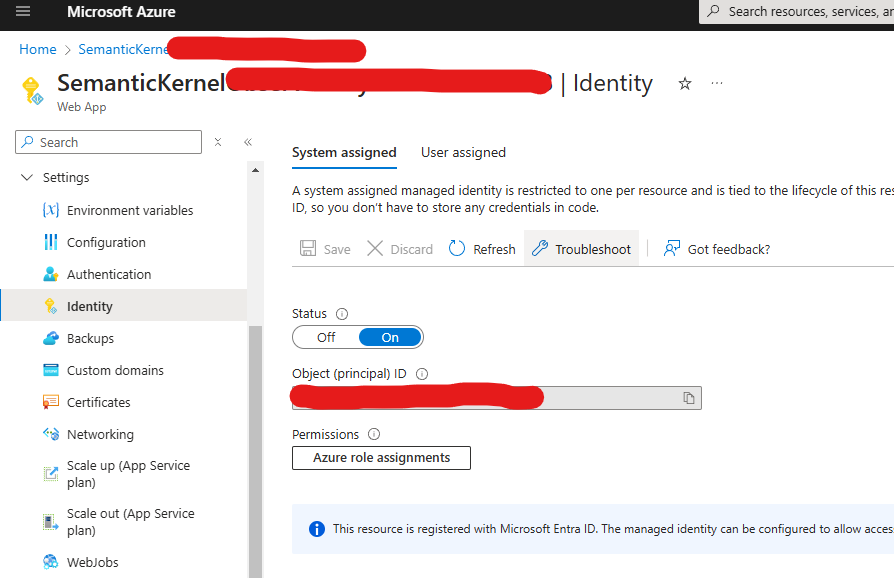Click the Scale out icon

51,522
